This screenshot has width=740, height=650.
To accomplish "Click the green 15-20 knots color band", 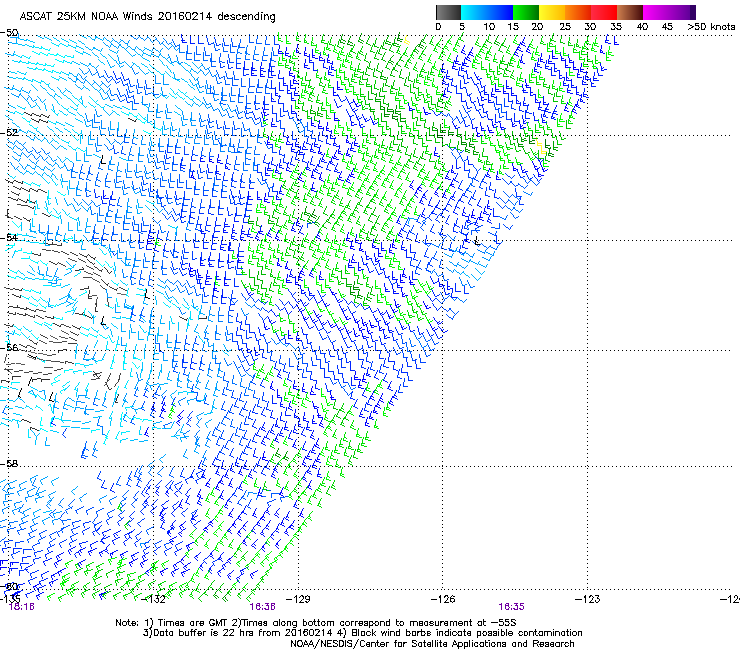I will point(526,12).
